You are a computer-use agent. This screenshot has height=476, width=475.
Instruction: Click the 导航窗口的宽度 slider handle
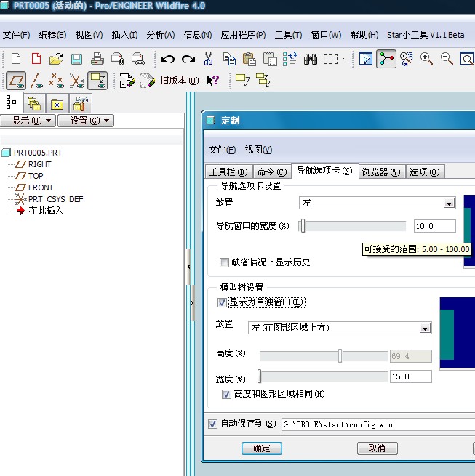tap(303, 226)
